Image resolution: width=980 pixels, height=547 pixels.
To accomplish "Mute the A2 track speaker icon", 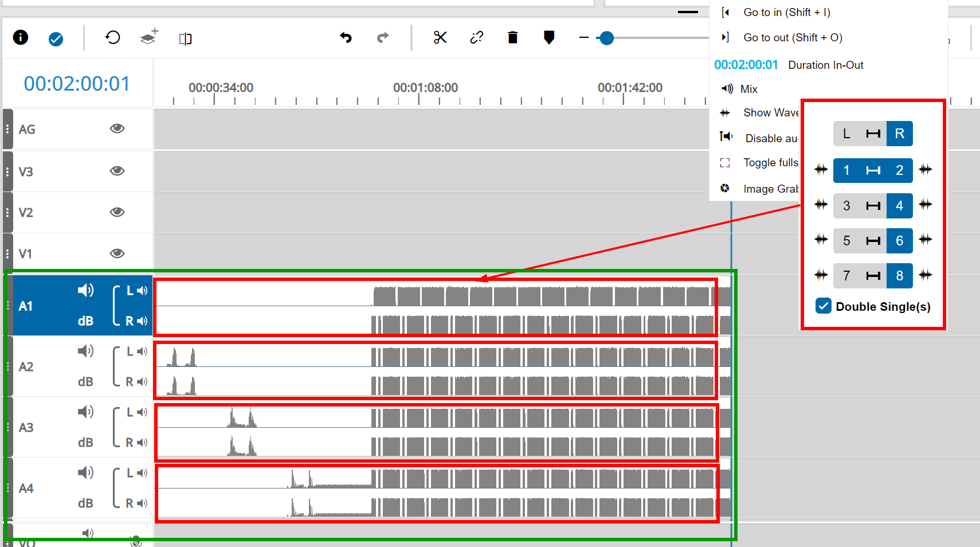I will point(86,351).
